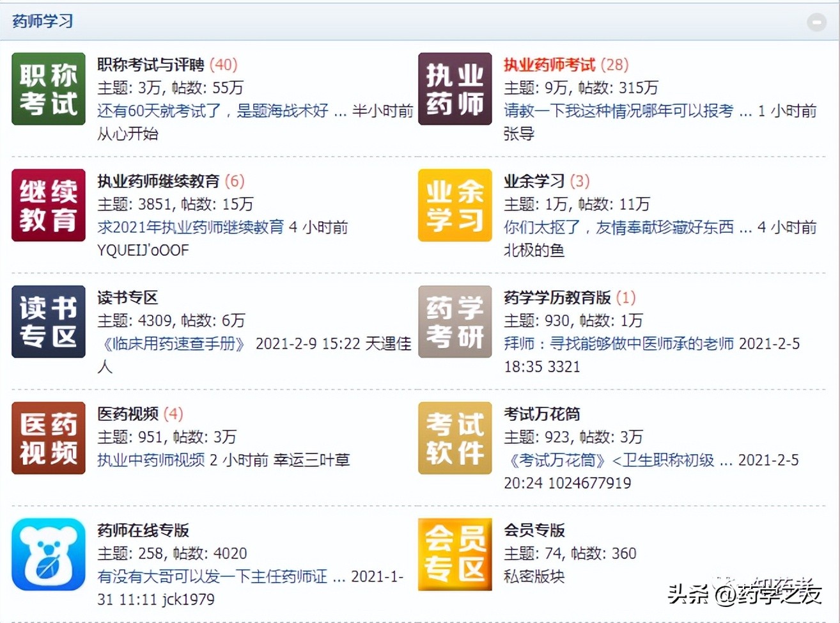Image resolution: width=840 pixels, height=623 pixels.
Task: Collapse the 药师学习 panel with the minus button
Action: click(x=816, y=22)
